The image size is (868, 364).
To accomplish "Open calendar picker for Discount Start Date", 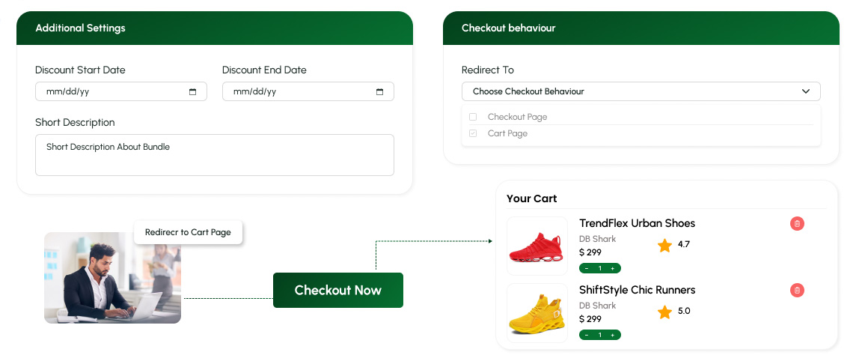I will (x=192, y=92).
